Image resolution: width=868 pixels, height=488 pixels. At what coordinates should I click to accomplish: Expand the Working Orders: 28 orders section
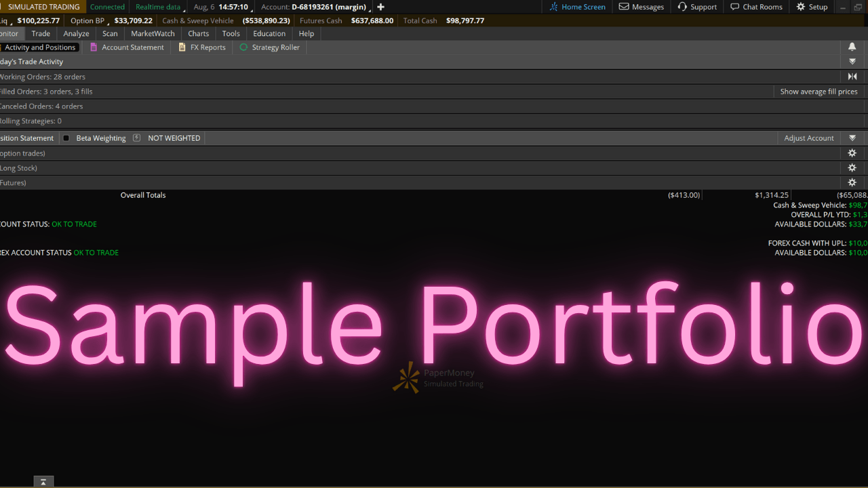[x=43, y=77]
